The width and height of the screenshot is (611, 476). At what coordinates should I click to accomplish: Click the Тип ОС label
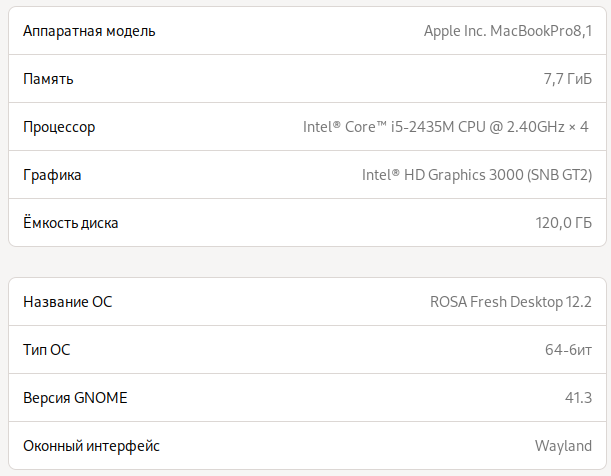click(47, 350)
